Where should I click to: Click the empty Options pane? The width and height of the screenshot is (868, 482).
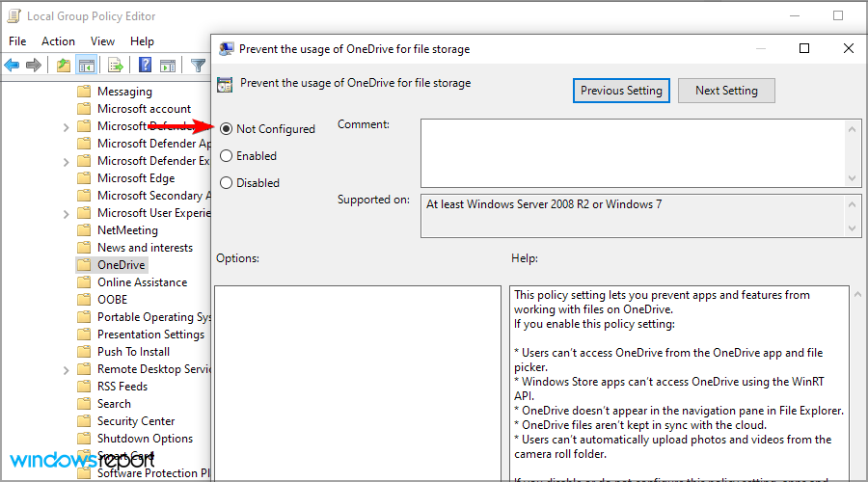[x=358, y=383]
